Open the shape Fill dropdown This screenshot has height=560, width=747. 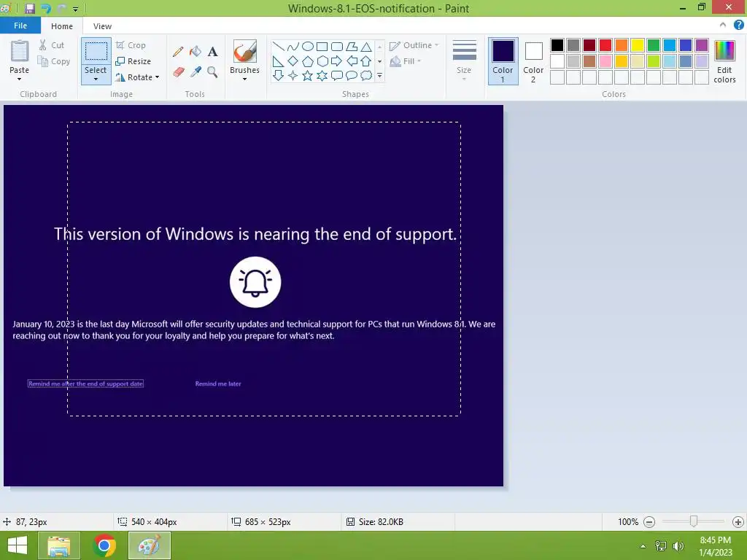pyautogui.click(x=406, y=61)
